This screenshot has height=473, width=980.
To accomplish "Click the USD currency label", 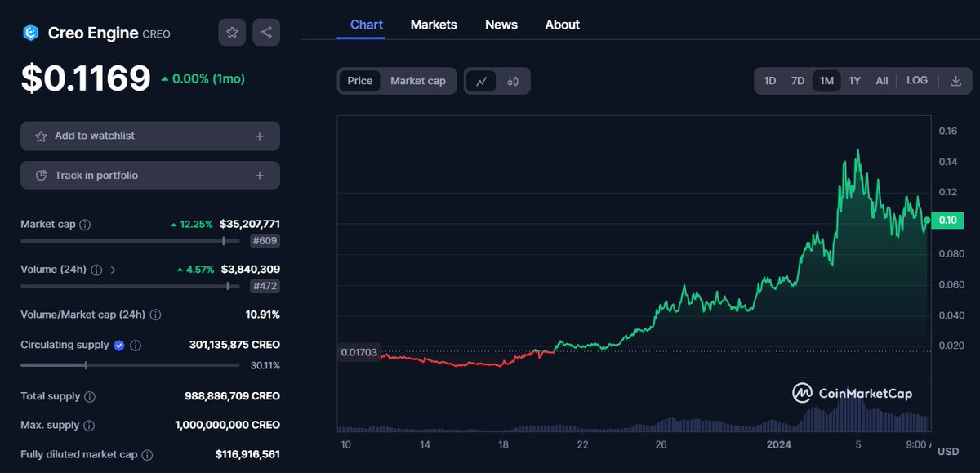I will click(948, 452).
